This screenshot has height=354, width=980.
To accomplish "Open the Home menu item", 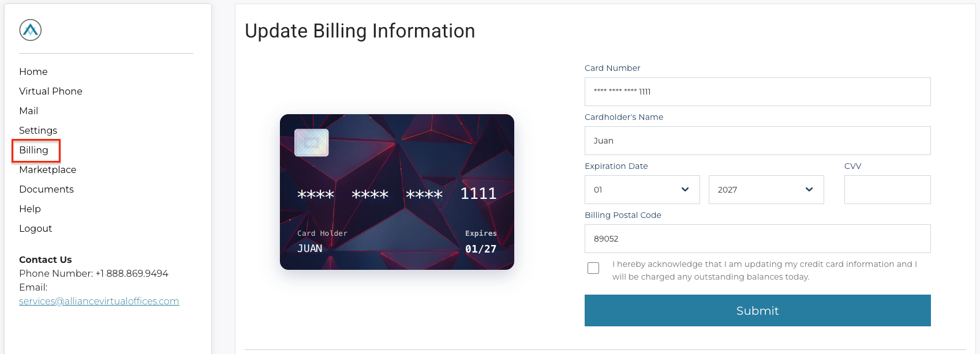I will tap(33, 71).
